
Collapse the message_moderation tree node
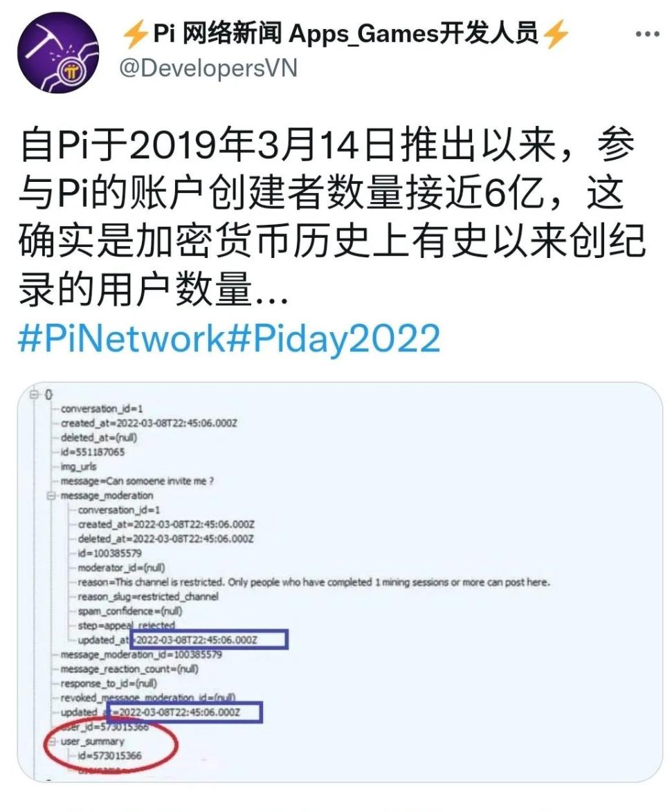51,496
